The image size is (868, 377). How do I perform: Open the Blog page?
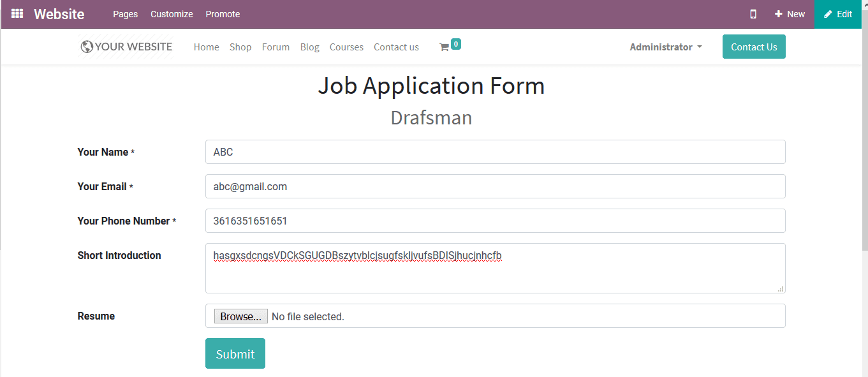pyautogui.click(x=309, y=47)
